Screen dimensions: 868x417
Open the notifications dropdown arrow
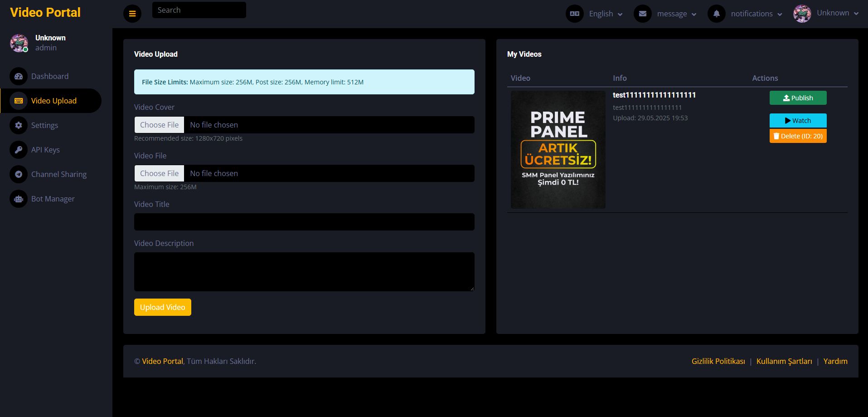780,14
